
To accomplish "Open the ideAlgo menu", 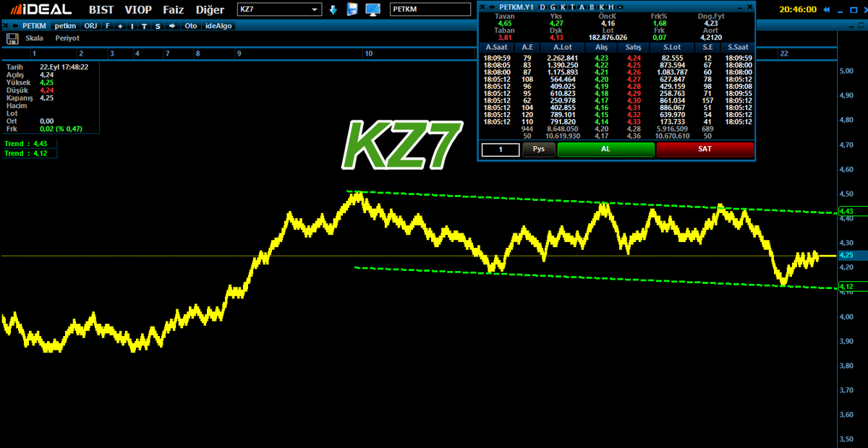I will click(x=219, y=25).
